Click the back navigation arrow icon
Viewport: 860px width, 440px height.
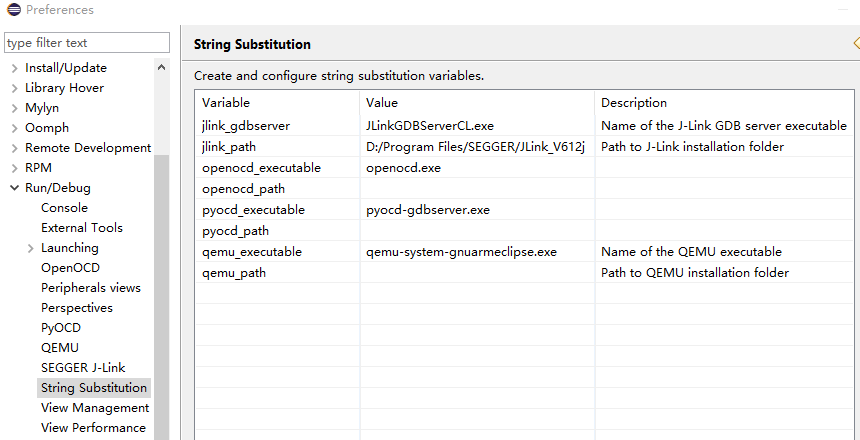coord(856,43)
